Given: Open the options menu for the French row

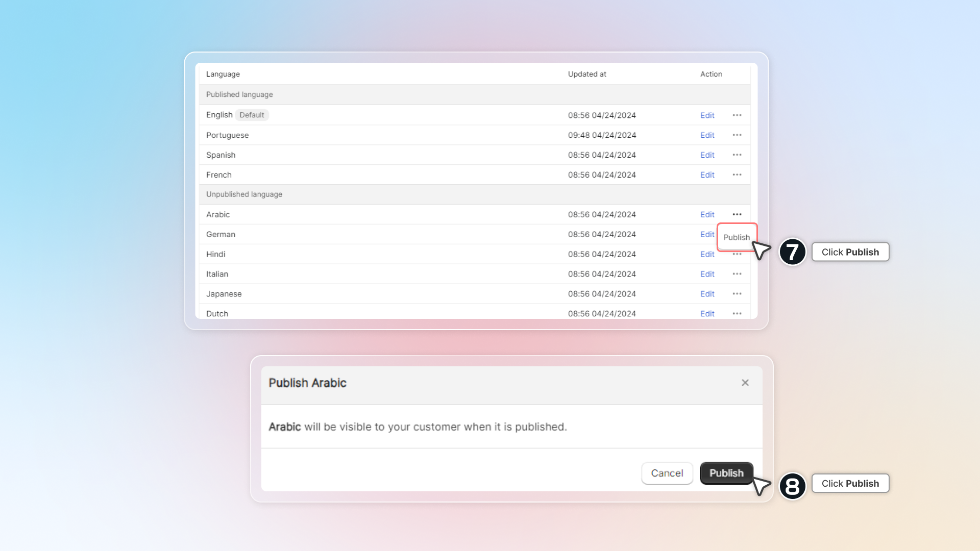Looking at the screenshot, I should click(737, 174).
